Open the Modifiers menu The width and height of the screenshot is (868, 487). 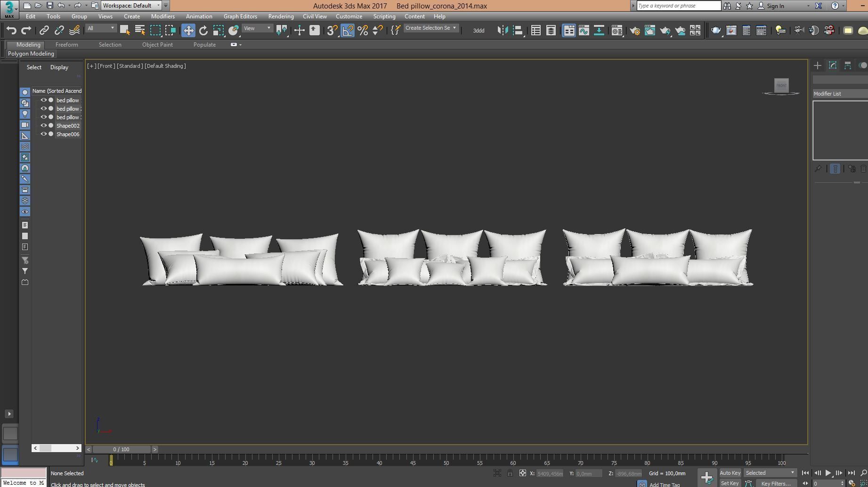(x=163, y=16)
